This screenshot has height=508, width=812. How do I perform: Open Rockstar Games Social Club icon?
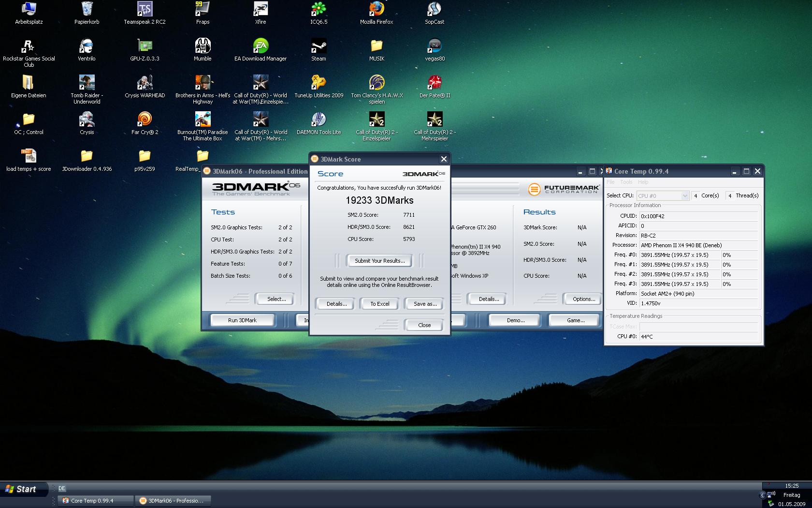click(29, 53)
